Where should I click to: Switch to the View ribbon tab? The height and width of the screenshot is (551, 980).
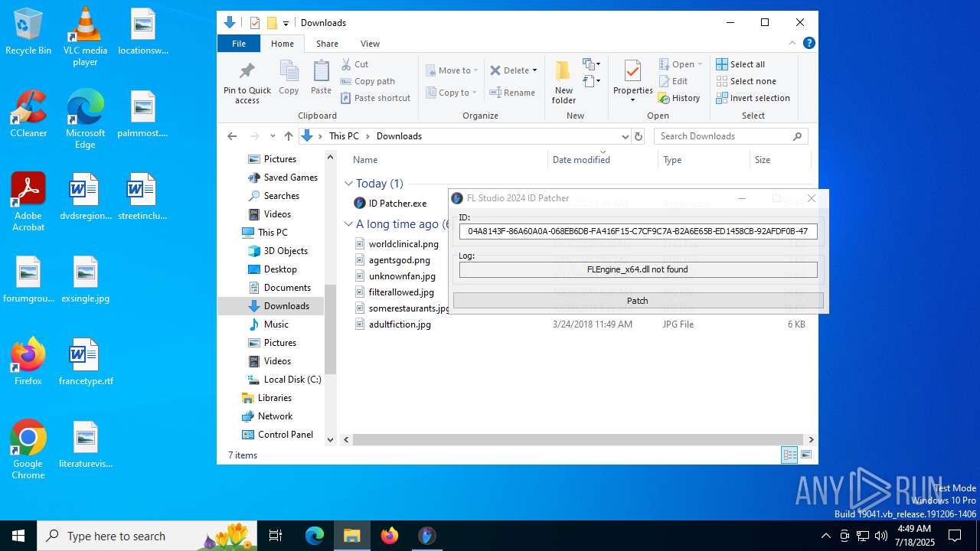pyautogui.click(x=370, y=44)
